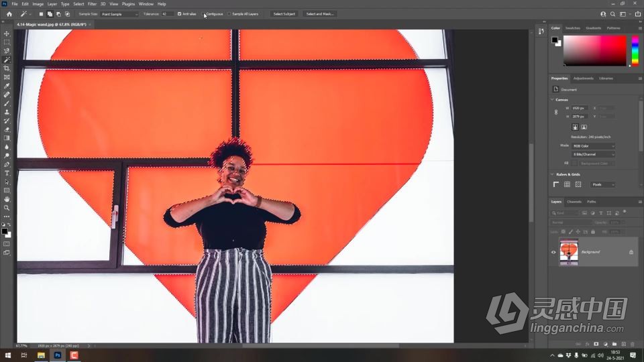Screen dimensions: 644x362
Task: Open the Image menu
Action: pos(38,4)
